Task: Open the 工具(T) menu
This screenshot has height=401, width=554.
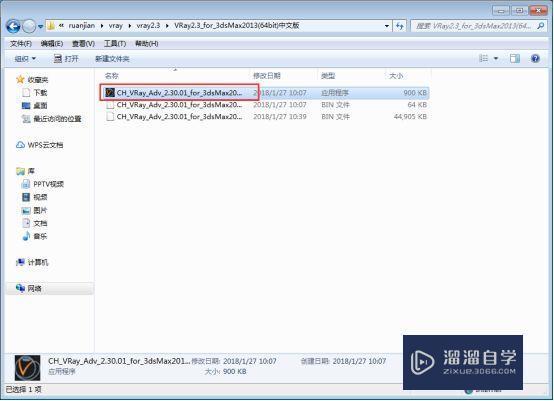Action: (x=115, y=43)
